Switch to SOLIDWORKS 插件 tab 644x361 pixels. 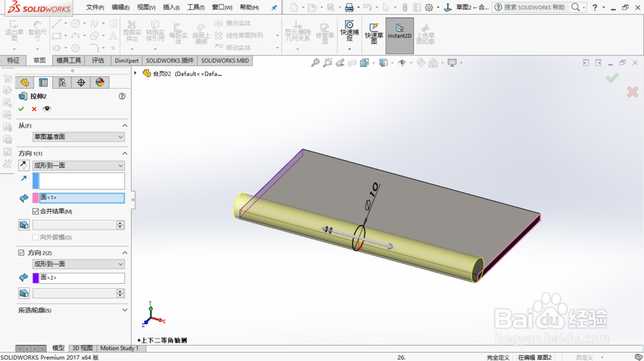pyautogui.click(x=169, y=60)
